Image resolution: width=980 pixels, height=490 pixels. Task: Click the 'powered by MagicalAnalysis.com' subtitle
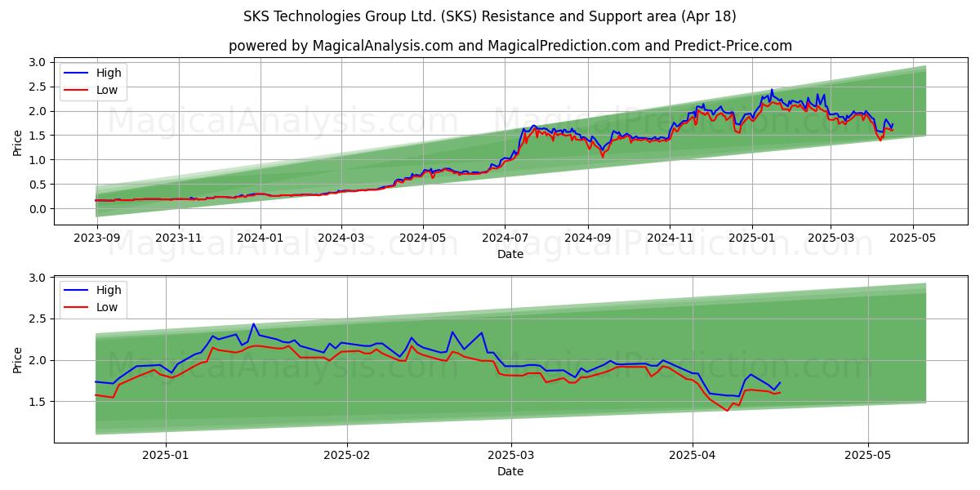coord(510,46)
